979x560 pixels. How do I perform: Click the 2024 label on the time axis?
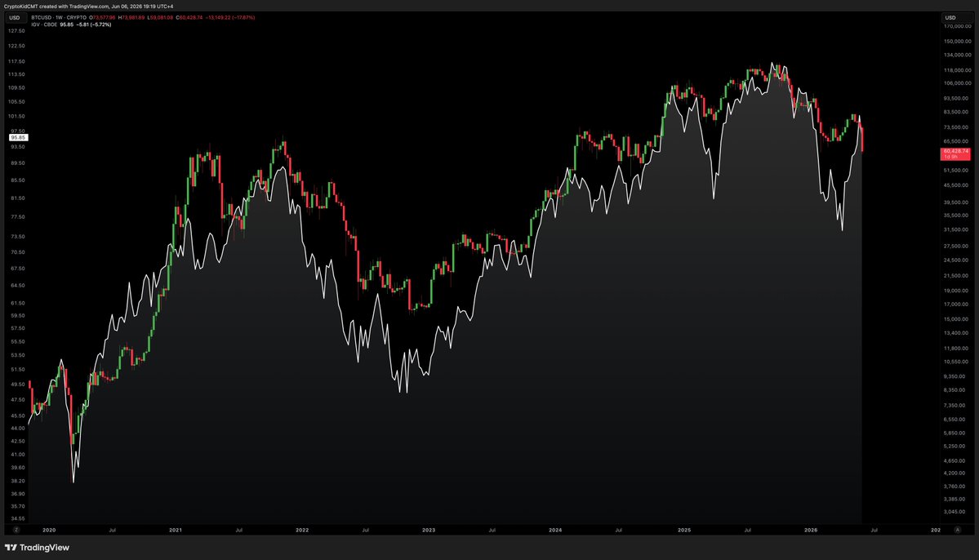pos(555,530)
